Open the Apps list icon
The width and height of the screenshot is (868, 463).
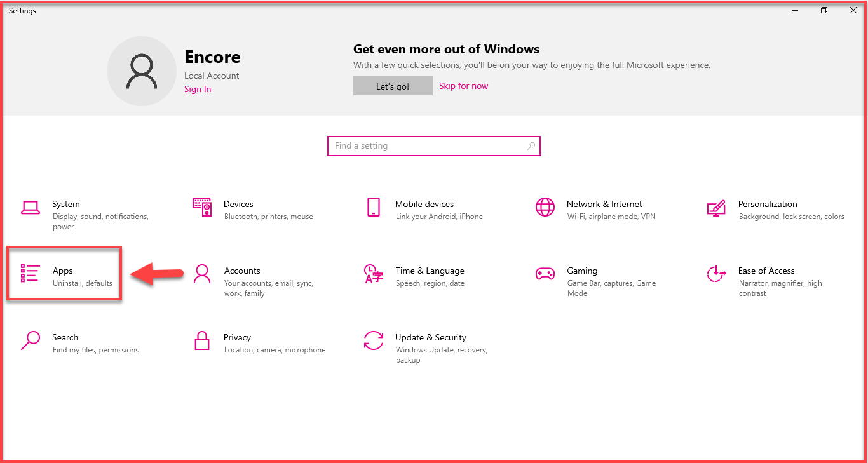pos(31,274)
